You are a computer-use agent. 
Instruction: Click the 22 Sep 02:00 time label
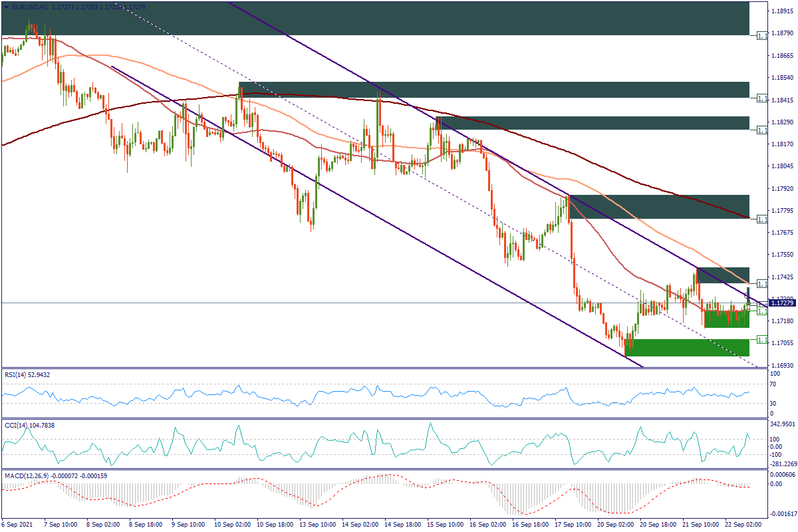[738, 525]
